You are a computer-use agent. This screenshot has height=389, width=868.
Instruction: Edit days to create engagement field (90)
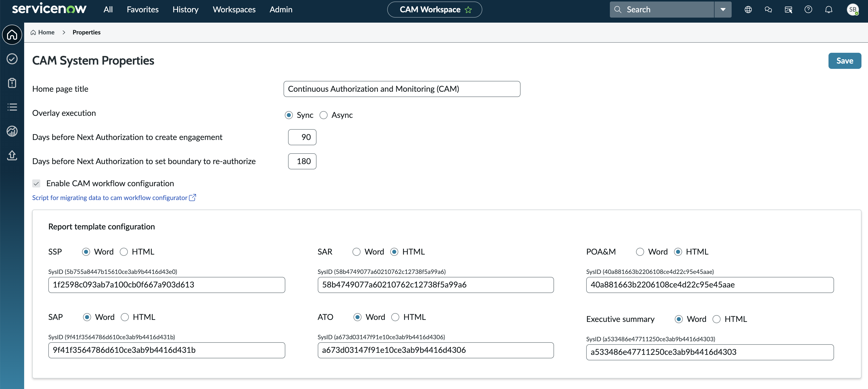[302, 137]
